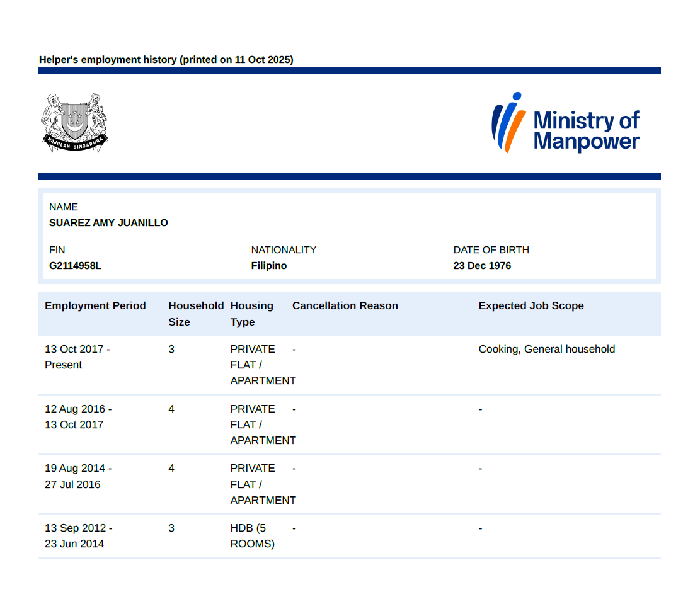Click the NATIONALITY field showing Filipino
This screenshot has height=592, width=700.
point(268,265)
